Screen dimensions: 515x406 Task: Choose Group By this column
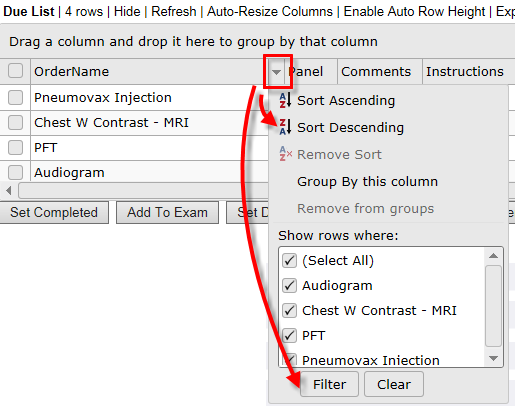[367, 182]
